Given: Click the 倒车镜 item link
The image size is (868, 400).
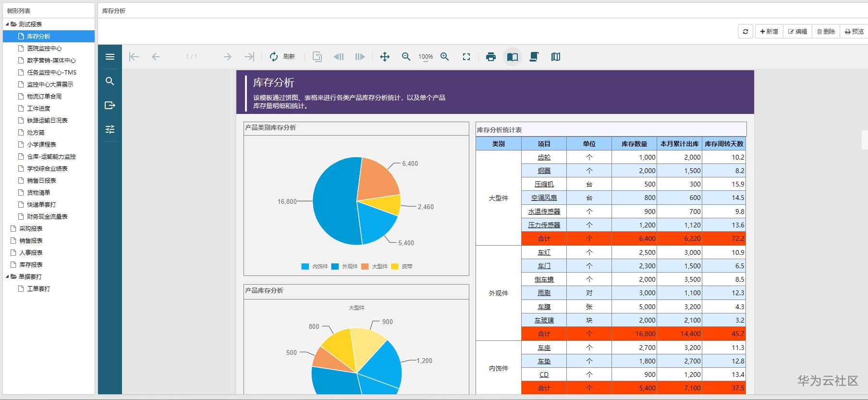Looking at the screenshot, I should coord(544,279).
